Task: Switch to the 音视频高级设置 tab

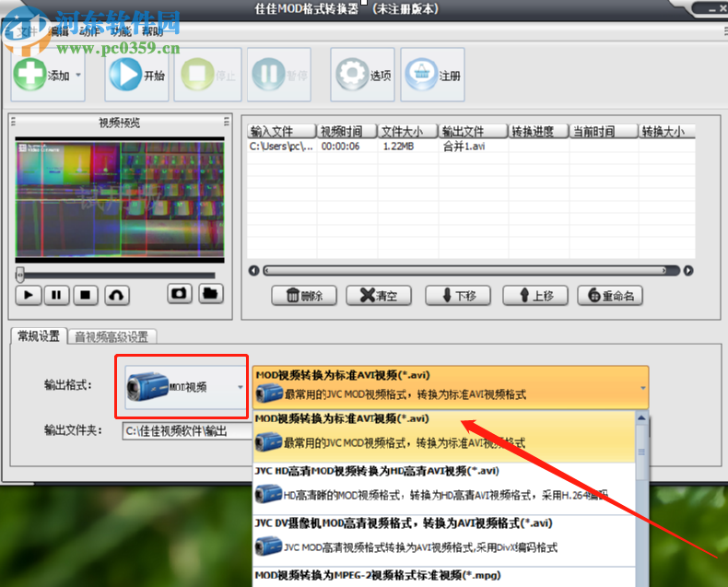Action: click(112, 336)
